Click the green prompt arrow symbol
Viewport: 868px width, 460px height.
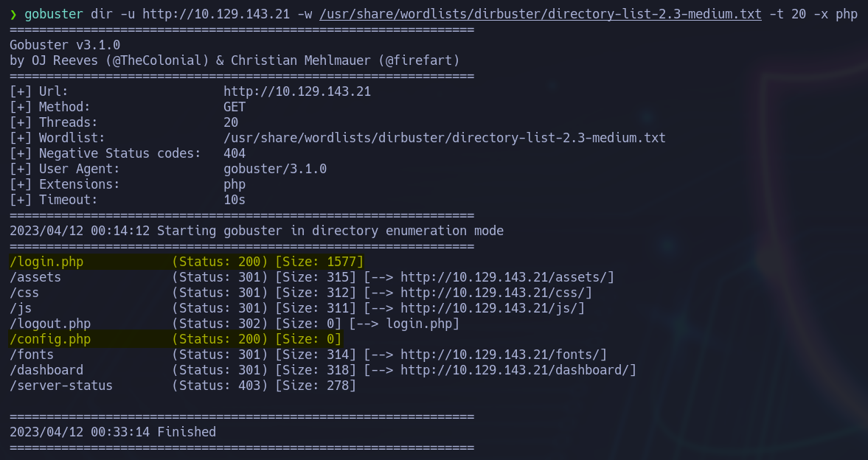pos(13,15)
